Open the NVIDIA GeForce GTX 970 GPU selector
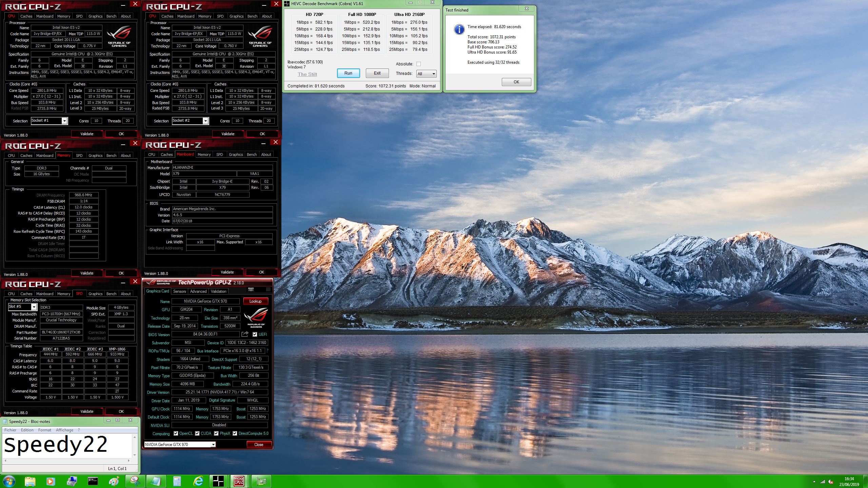 [180, 444]
